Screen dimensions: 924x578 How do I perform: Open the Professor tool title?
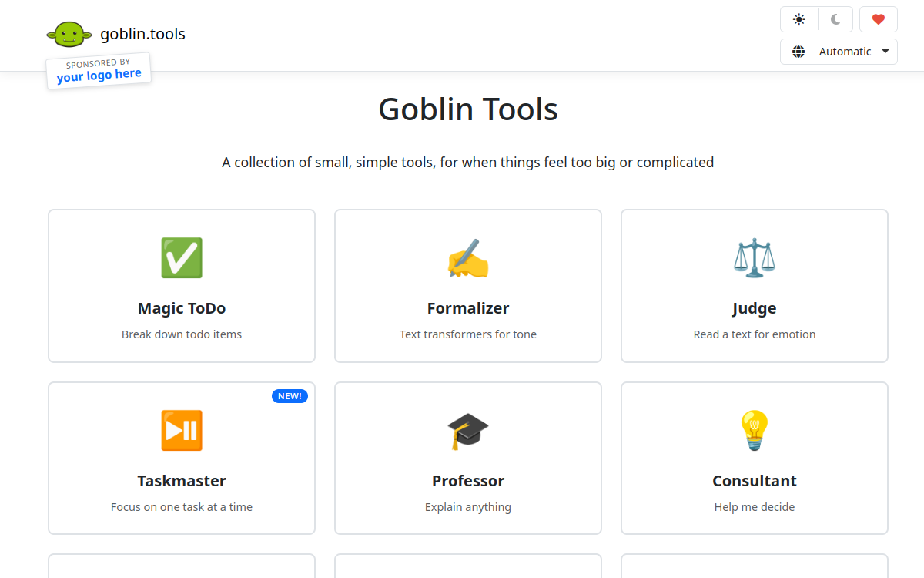click(x=468, y=481)
